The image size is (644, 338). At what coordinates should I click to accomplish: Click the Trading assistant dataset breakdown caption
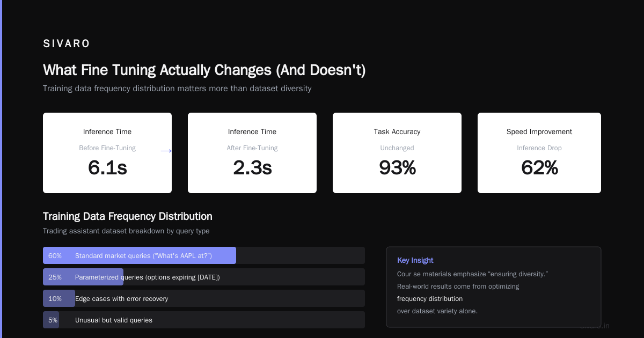coord(126,231)
